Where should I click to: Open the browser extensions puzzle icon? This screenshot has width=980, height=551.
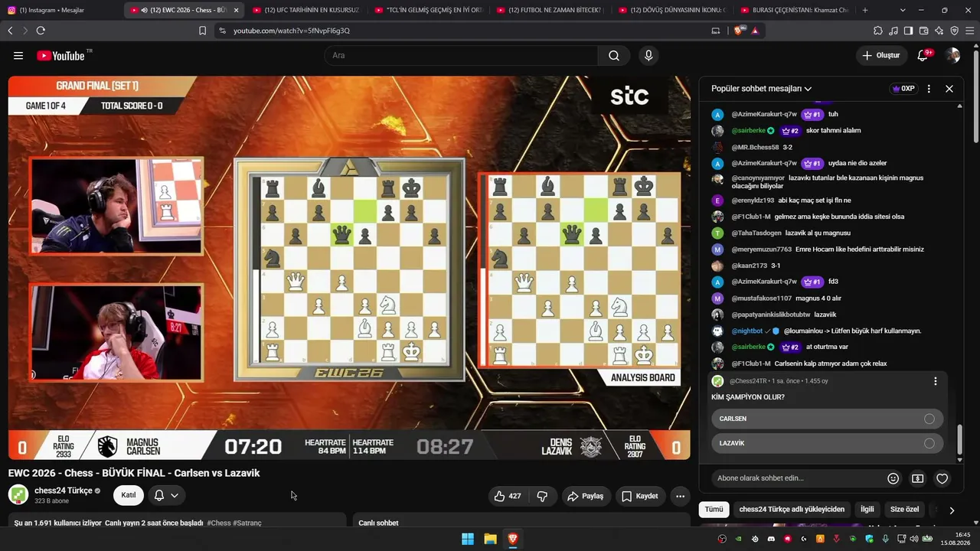point(878,31)
